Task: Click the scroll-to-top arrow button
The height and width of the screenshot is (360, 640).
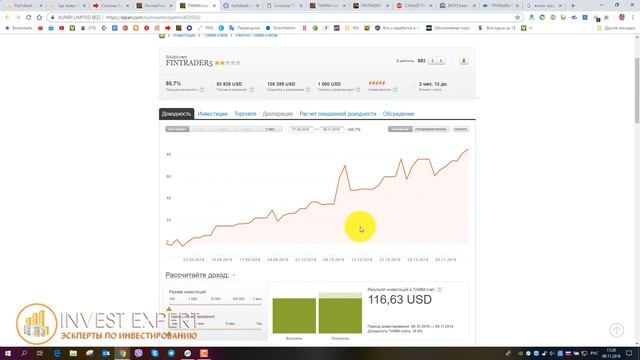Action: 617,330
